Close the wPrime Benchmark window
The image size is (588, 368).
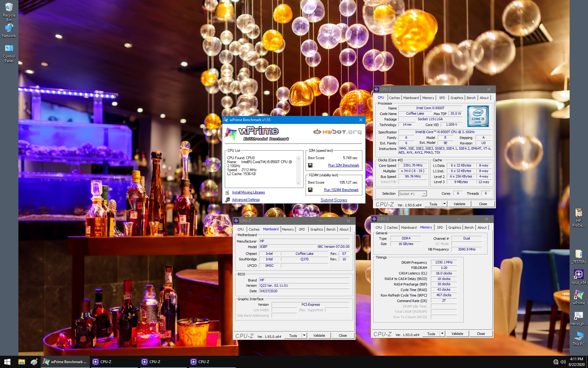[360, 120]
